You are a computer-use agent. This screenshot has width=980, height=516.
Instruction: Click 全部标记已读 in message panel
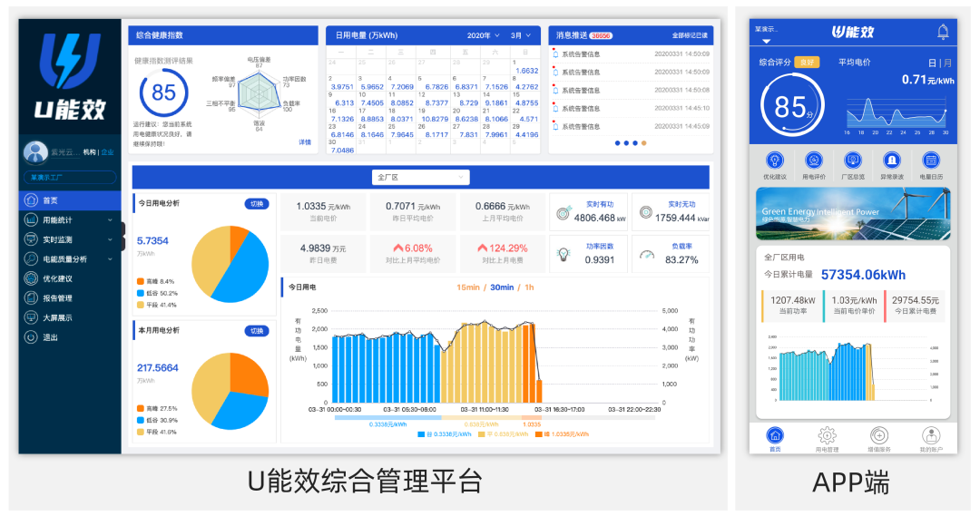pos(690,35)
